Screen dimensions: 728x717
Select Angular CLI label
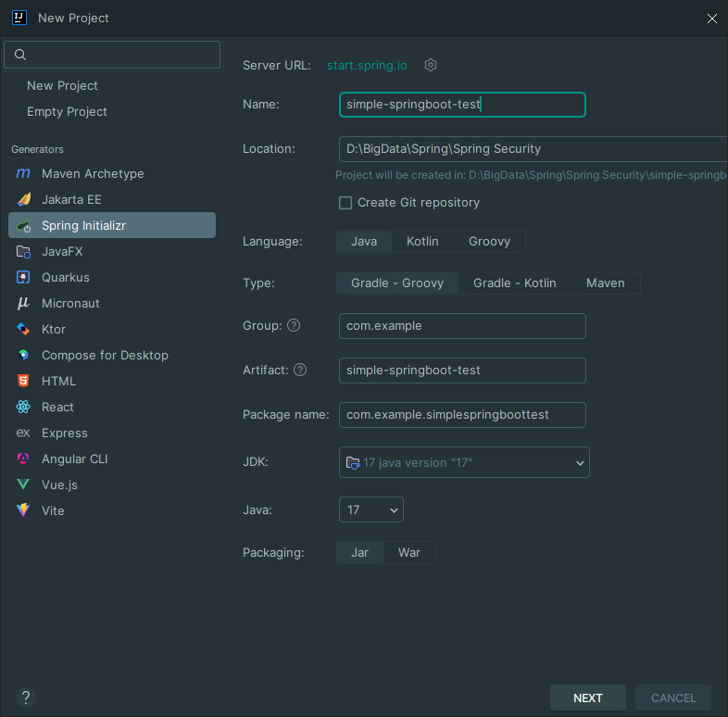coord(75,459)
